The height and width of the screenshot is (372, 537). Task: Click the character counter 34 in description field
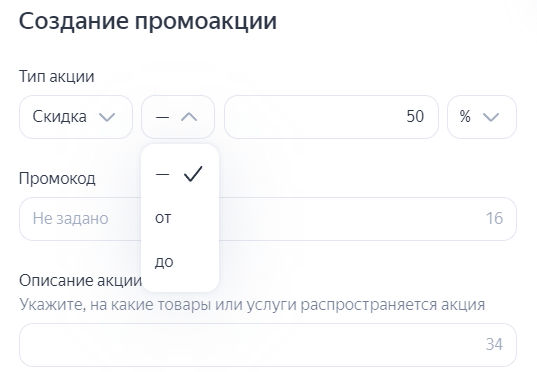pos(494,345)
